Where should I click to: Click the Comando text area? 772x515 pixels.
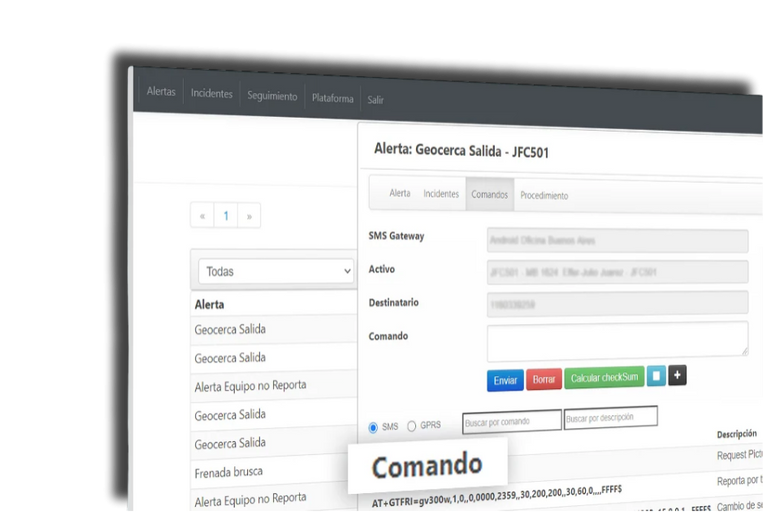coord(617,340)
